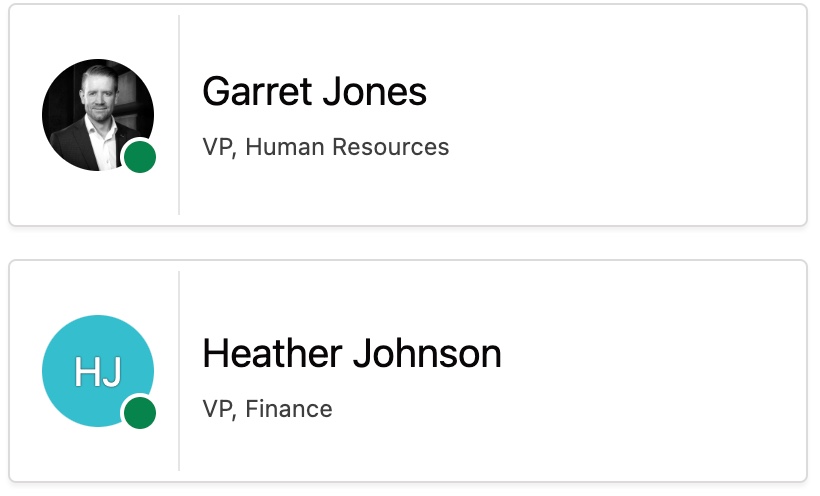
Task: Click the green status dot on Garret's photo
Action: click(140, 157)
